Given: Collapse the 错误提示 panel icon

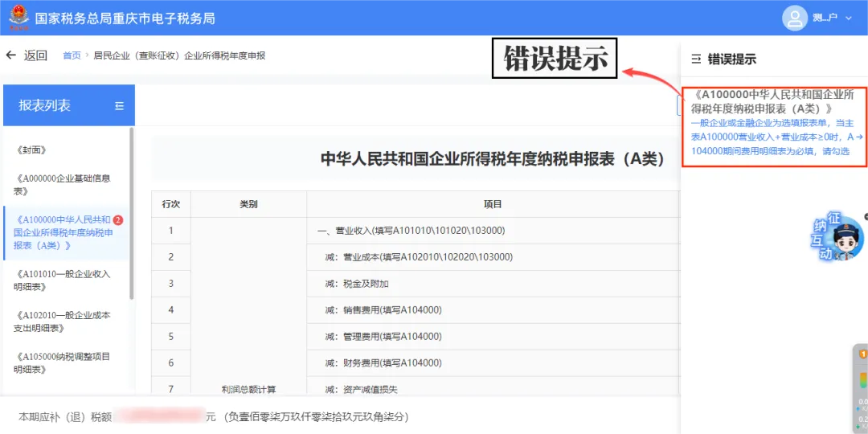Looking at the screenshot, I should 696,59.
